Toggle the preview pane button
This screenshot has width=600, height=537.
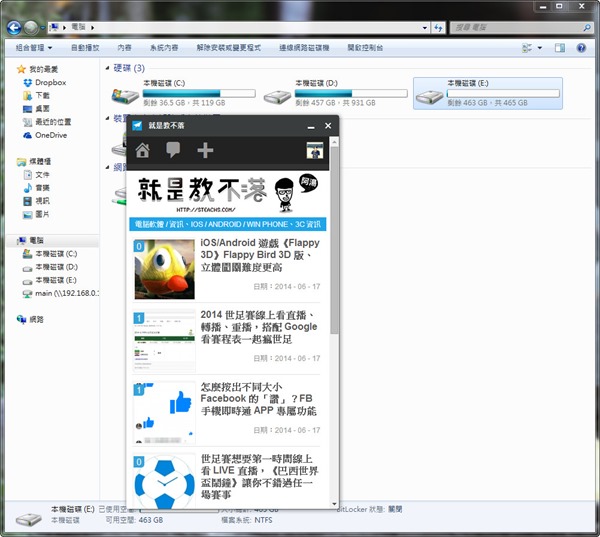560,47
